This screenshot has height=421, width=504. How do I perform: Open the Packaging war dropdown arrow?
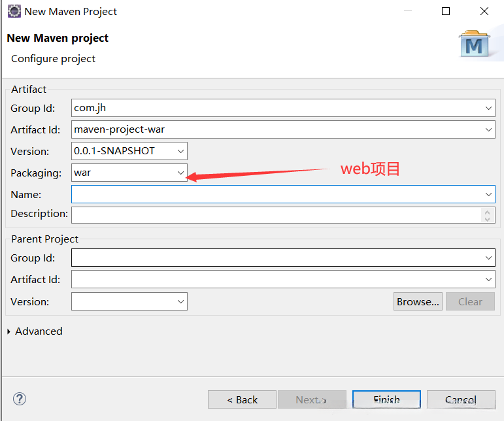(x=180, y=173)
